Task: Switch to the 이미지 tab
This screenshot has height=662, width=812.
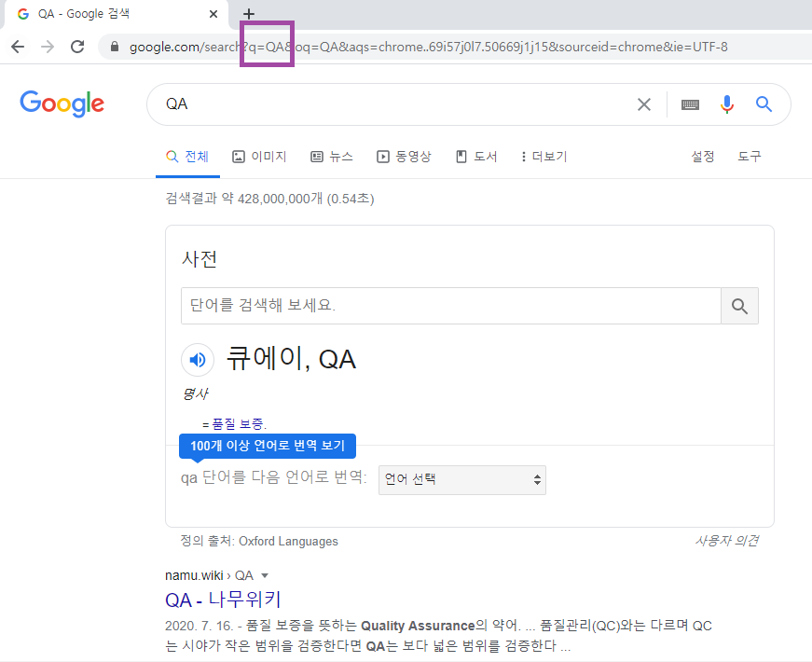Action: click(259, 157)
